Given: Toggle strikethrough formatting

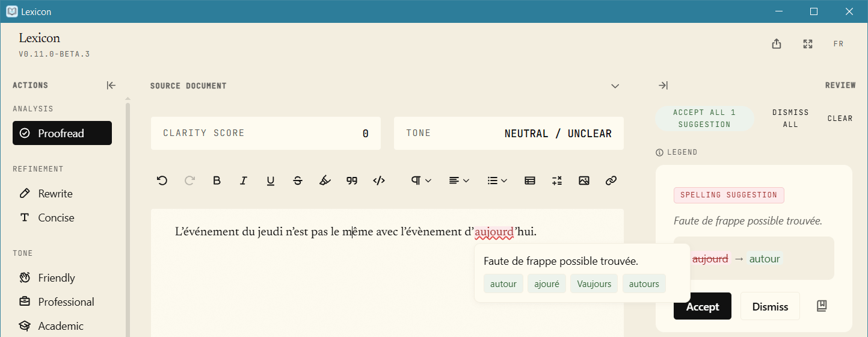Looking at the screenshot, I should click(x=298, y=181).
